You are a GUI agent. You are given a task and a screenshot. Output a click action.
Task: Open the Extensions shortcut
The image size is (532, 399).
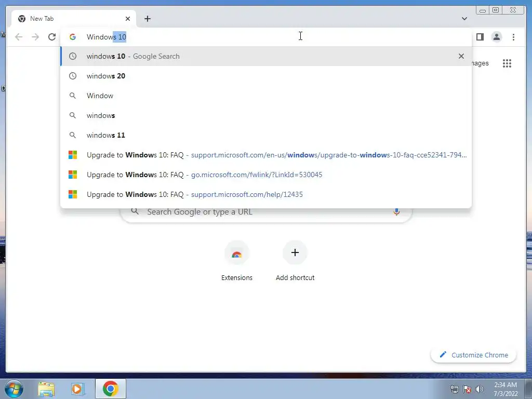[237, 261]
